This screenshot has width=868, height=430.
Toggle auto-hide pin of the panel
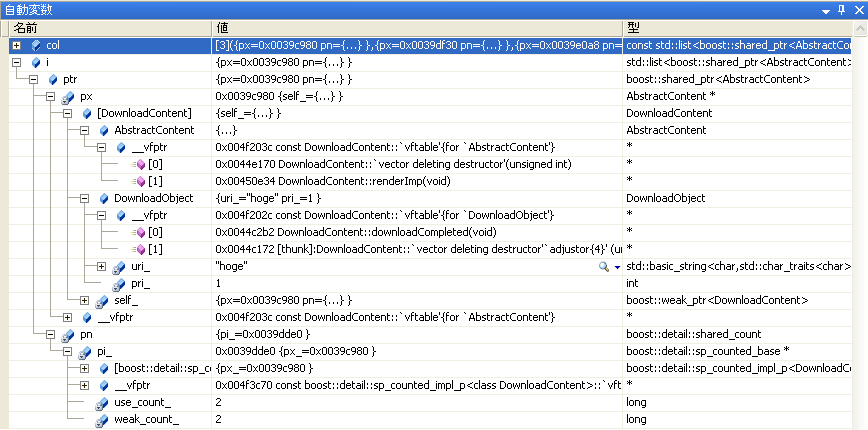point(841,10)
